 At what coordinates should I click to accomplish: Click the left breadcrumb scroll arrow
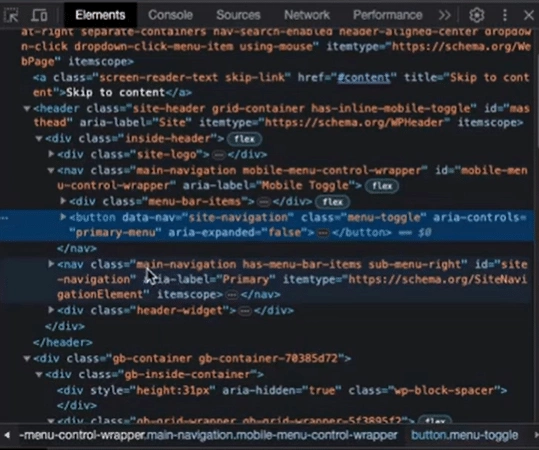(x=7, y=435)
